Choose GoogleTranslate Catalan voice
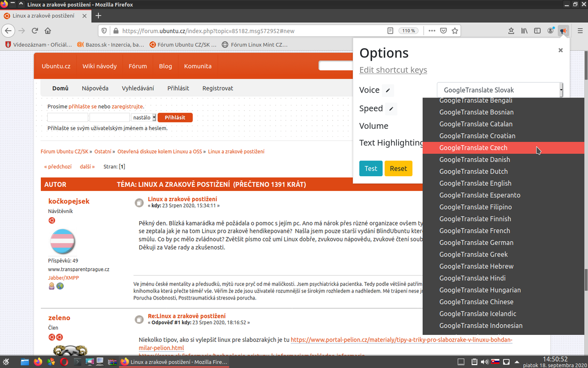 [x=503, y=124]
